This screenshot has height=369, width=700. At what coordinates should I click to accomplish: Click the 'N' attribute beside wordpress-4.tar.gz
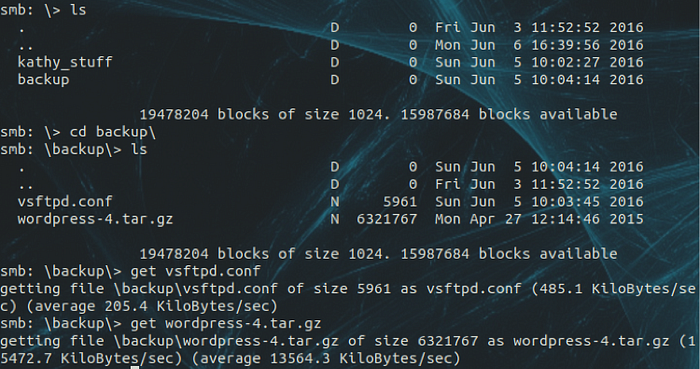click(334, 219)
